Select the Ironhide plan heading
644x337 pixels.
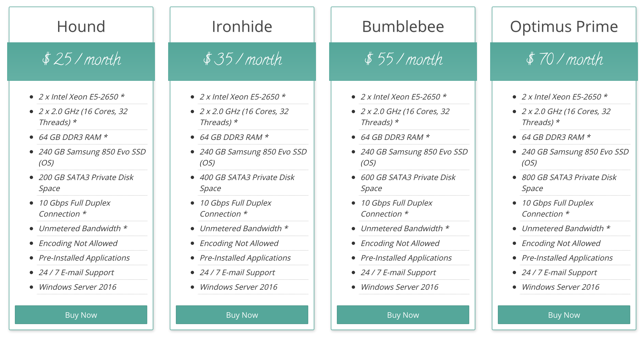tap(242, 26)
